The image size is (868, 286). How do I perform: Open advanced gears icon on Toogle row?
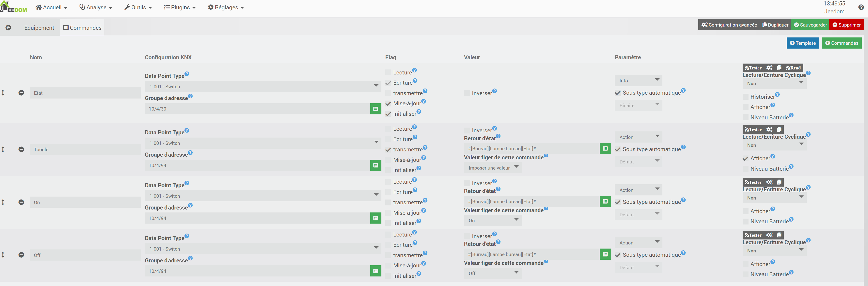click(769, 129)
